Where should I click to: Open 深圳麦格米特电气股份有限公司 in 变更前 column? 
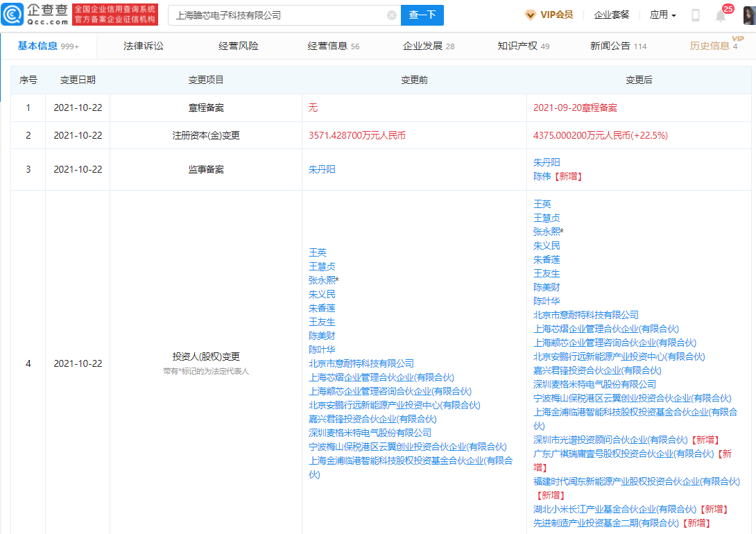pyautogui.click(x=370, y=433)
